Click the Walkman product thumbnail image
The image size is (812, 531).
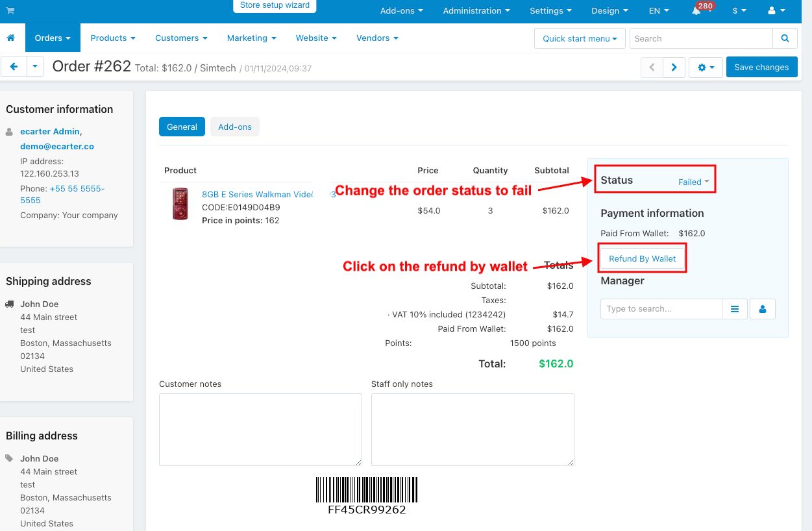(x=180, y=204)
